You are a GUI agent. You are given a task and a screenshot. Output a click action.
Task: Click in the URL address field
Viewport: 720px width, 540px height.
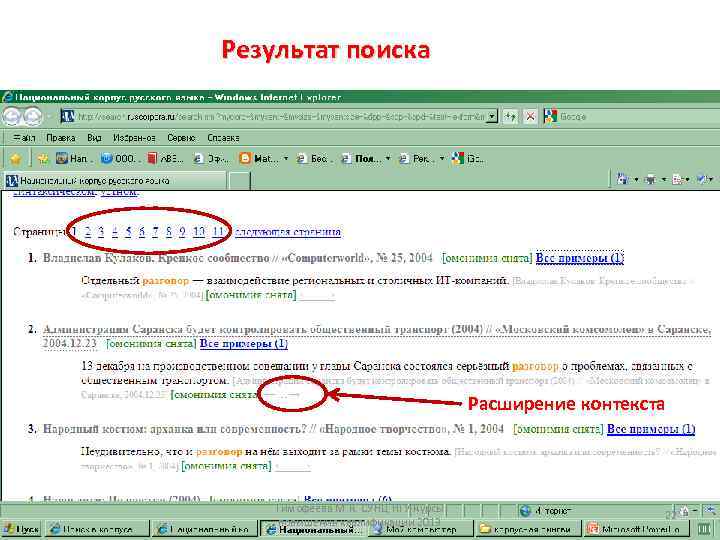click(280, 117)
